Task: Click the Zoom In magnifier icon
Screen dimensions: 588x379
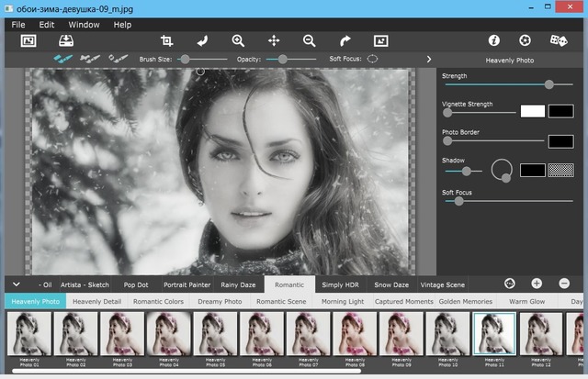Action: (238, 41)
